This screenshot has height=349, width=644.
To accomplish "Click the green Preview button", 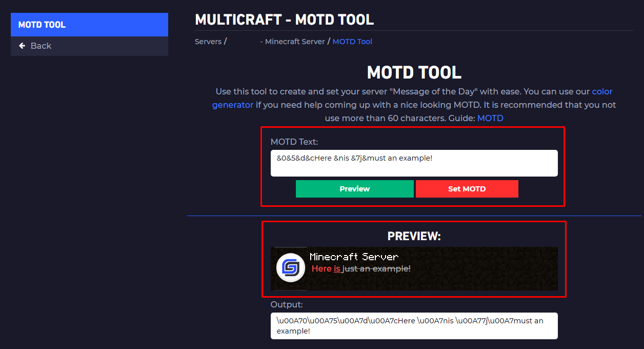I will (x=354, y=189).
